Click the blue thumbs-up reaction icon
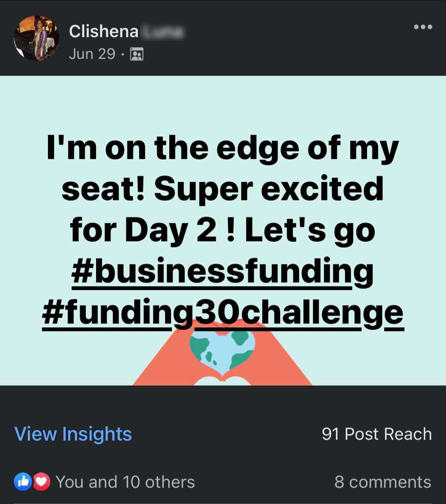446x504 pixels. 23,482
